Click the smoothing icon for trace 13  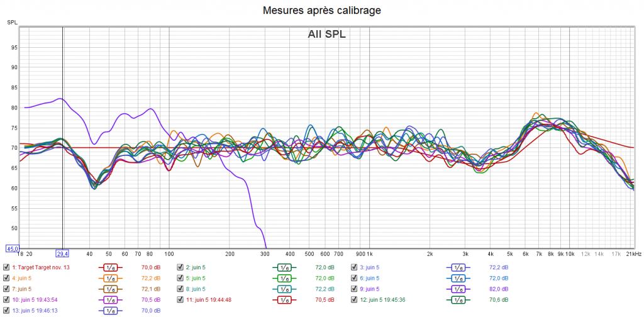point(110,311)
